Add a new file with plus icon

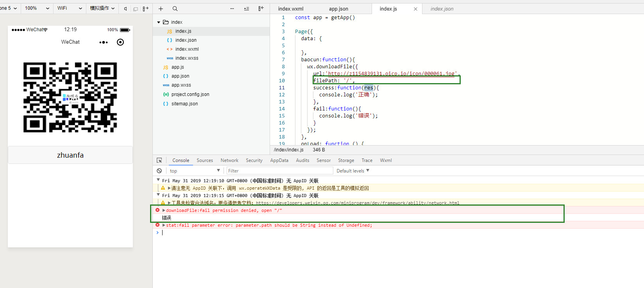point(161,9)
